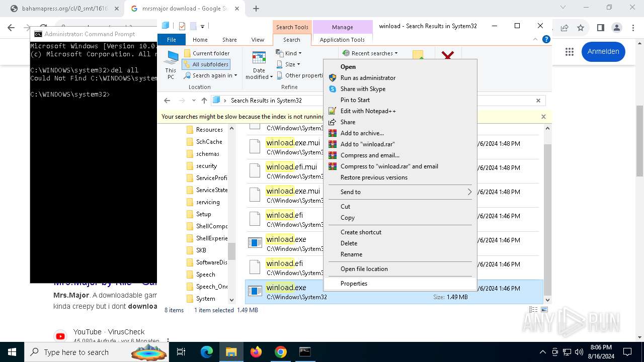Select the Speech folder in tree
This screenshot has width=644, height=362.
(x=205, y=275)
